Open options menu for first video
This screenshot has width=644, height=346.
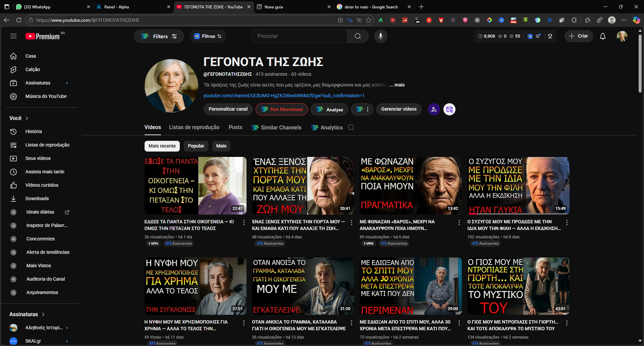244,222
